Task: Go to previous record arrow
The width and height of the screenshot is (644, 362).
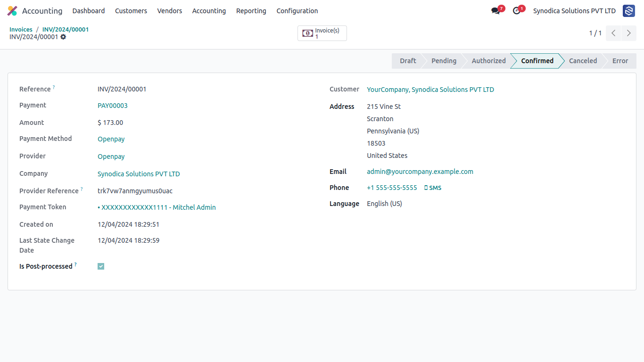Action: tap(613, 33)
